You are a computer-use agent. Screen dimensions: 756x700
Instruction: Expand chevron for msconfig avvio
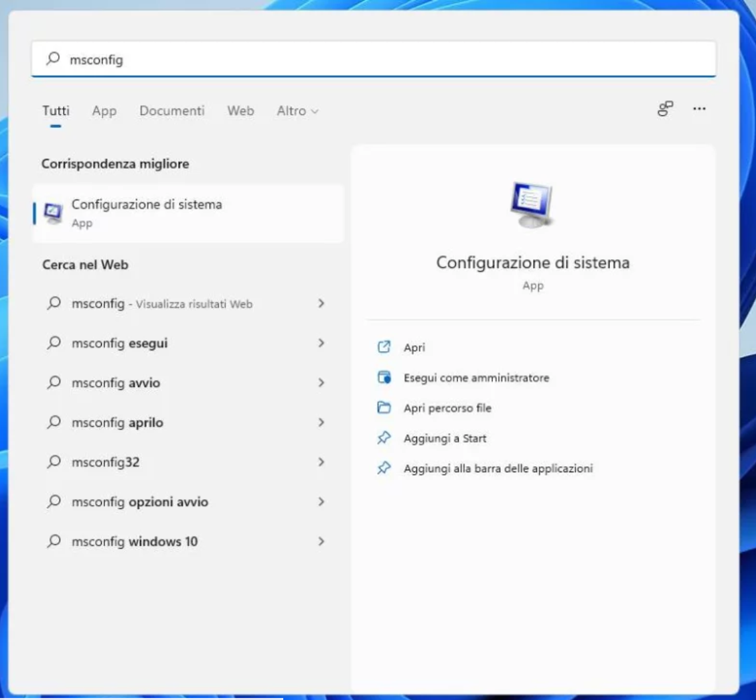pyautogui.click(x=321, y=382)
